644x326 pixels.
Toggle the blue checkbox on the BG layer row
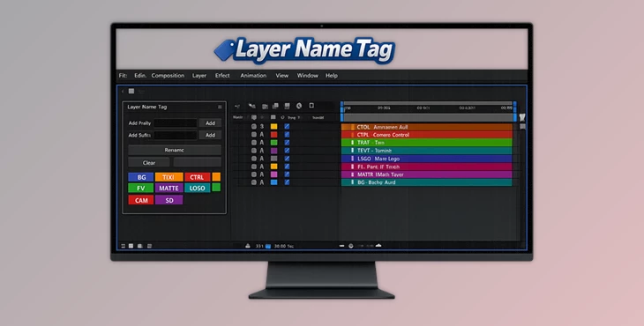click(287, 182)
